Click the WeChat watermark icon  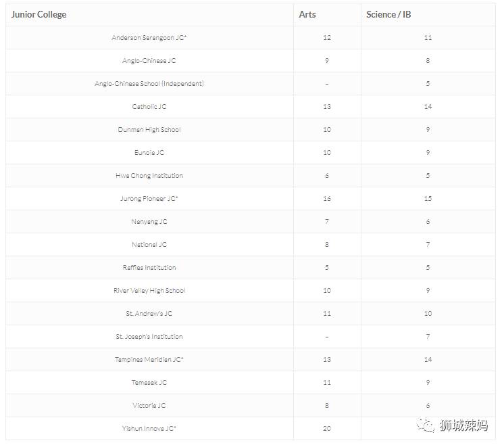click(x=425, y=425)
